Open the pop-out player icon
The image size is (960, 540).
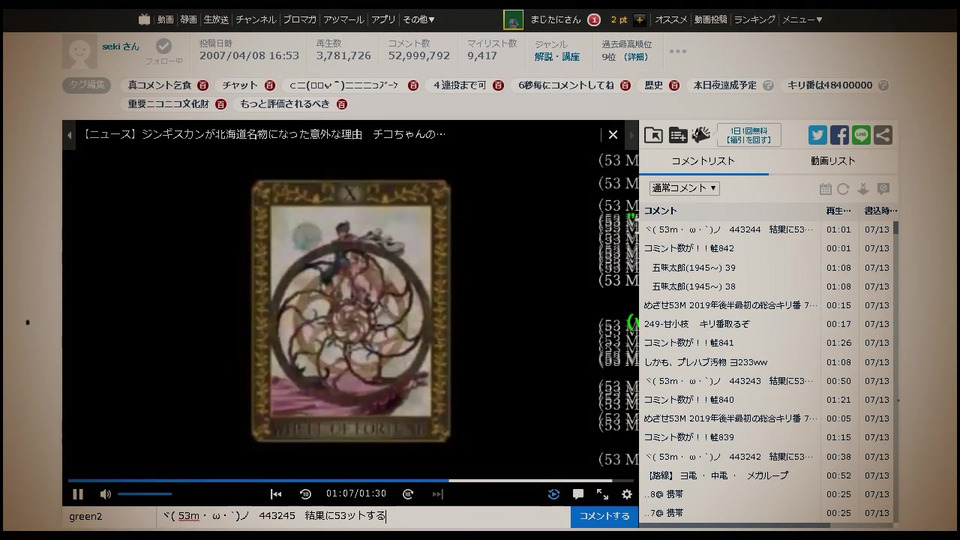[653, 135]
